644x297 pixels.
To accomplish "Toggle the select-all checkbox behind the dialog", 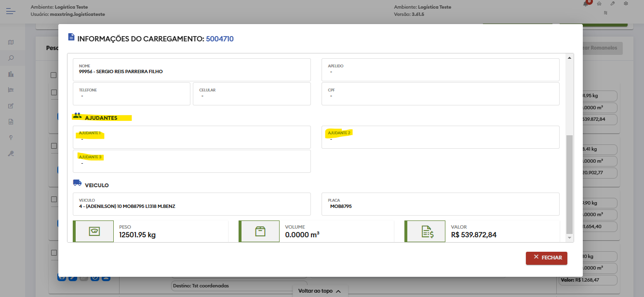I will (54, 75).
